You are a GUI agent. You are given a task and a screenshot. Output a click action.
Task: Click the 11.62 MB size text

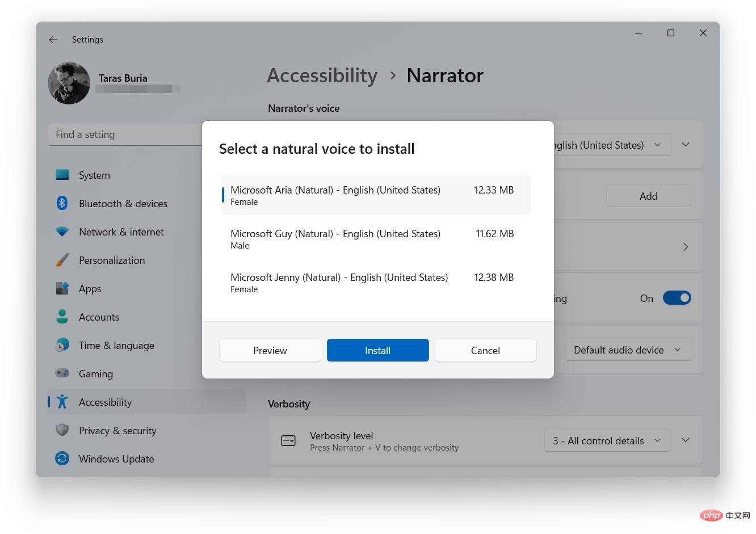click(x=495, y=234)
